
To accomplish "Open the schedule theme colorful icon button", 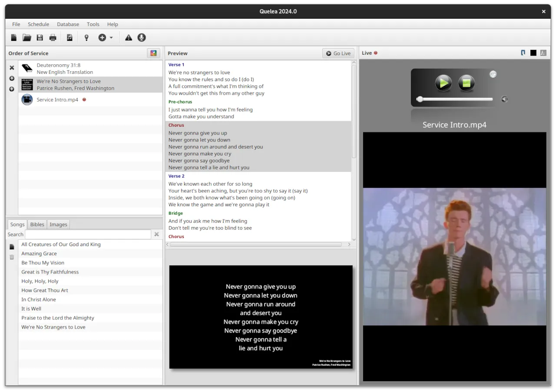I will tap(153, 53).
